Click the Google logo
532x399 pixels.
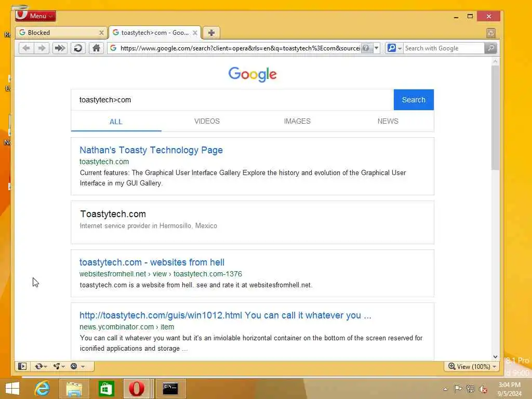(252, 74)
